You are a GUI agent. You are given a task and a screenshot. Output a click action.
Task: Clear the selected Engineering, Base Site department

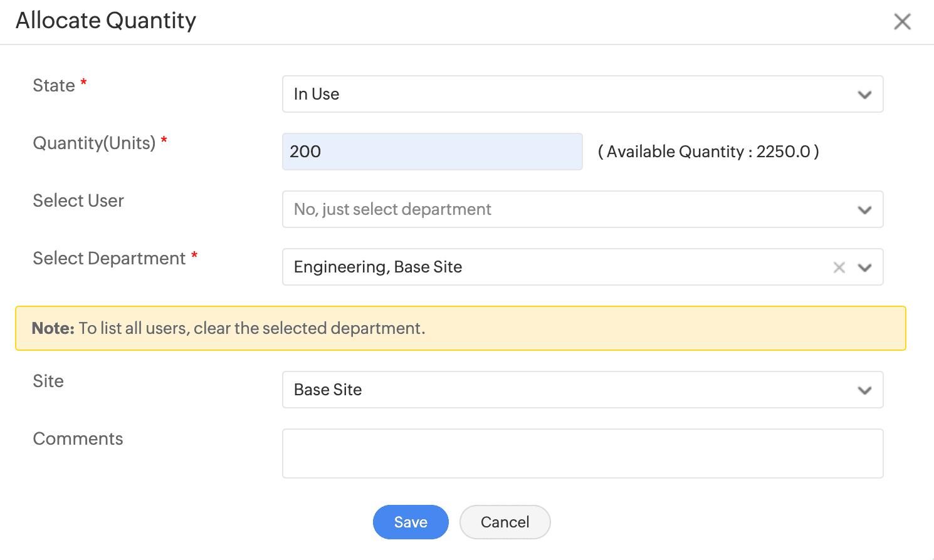pos(839,267)
